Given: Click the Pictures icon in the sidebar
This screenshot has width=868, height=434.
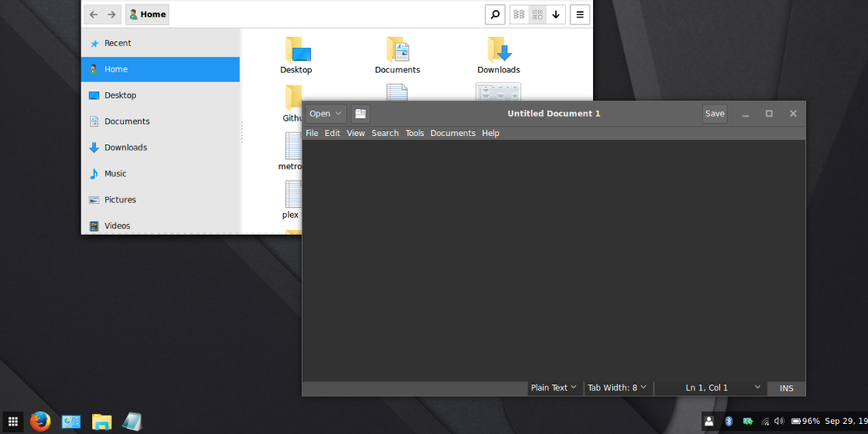Looking at the screenshot, I should (x=94, y=200).
